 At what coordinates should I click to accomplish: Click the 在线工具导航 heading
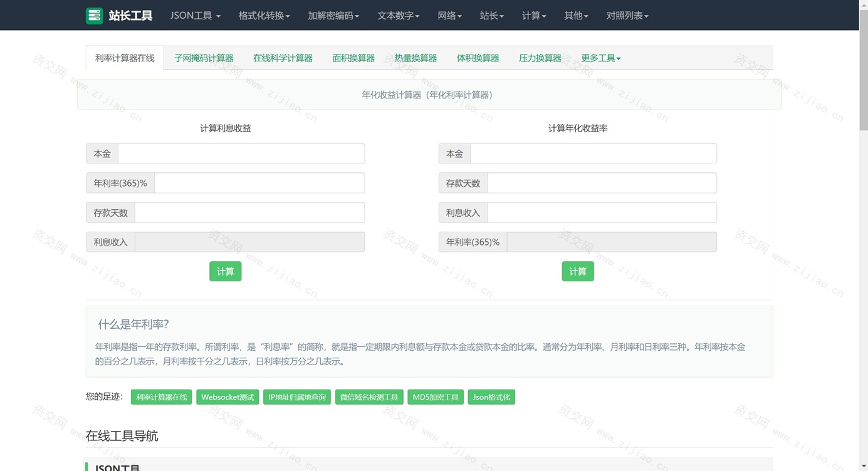pos(122,436)
